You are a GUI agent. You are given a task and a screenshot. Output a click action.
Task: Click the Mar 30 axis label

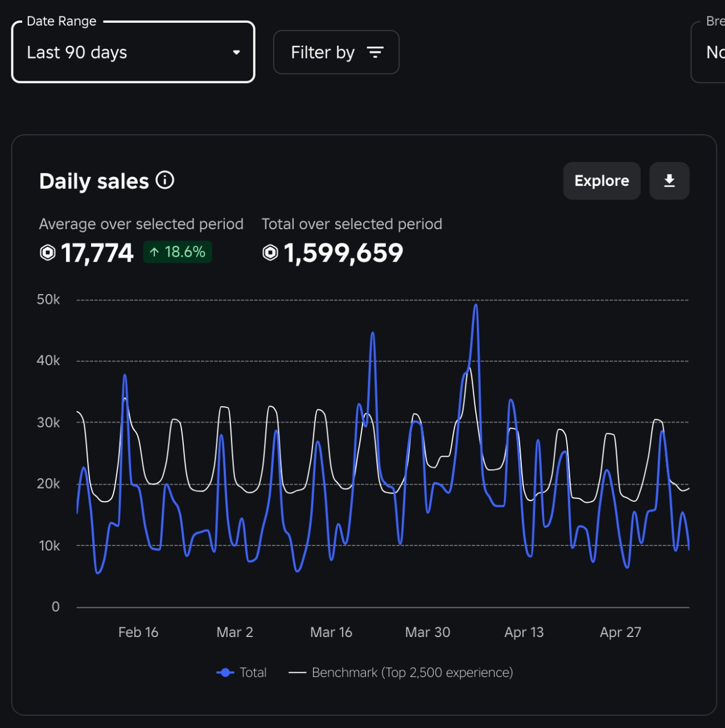[427, 632]
